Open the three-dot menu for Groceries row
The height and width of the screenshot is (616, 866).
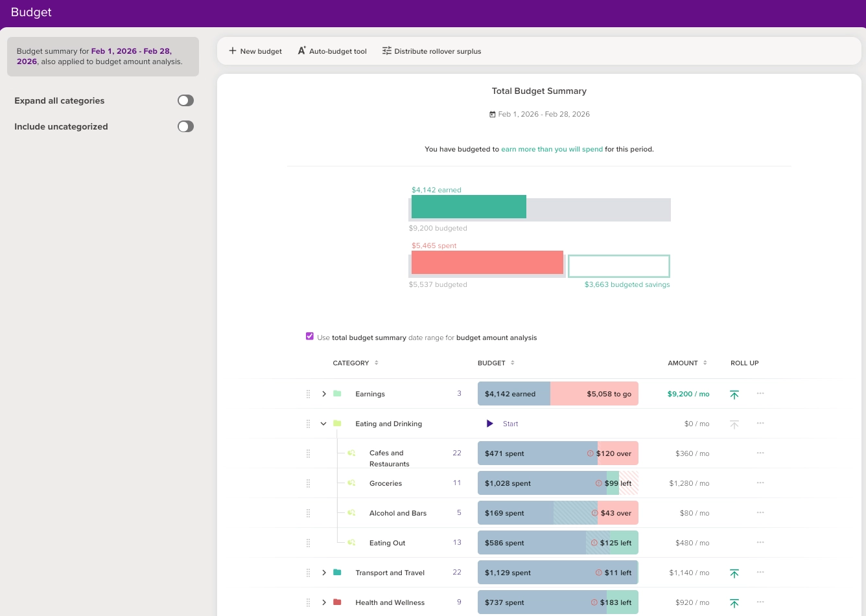(760, 483)
